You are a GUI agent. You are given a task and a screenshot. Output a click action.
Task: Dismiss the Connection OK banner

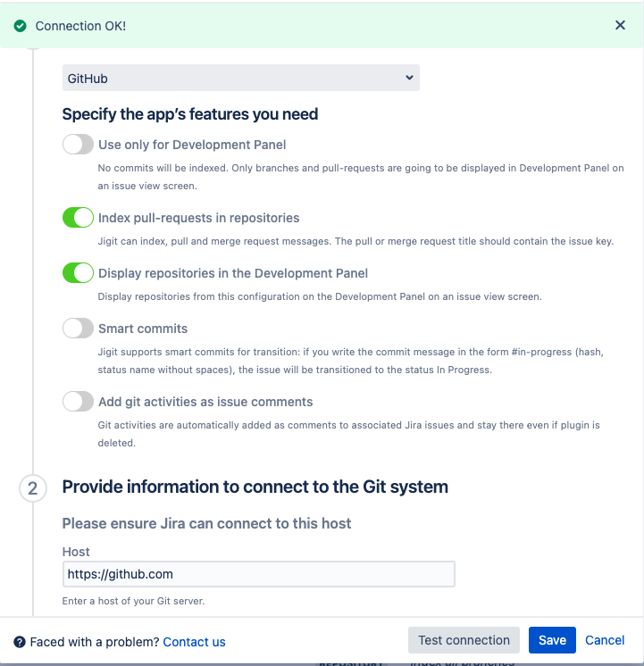click(620, 25)
